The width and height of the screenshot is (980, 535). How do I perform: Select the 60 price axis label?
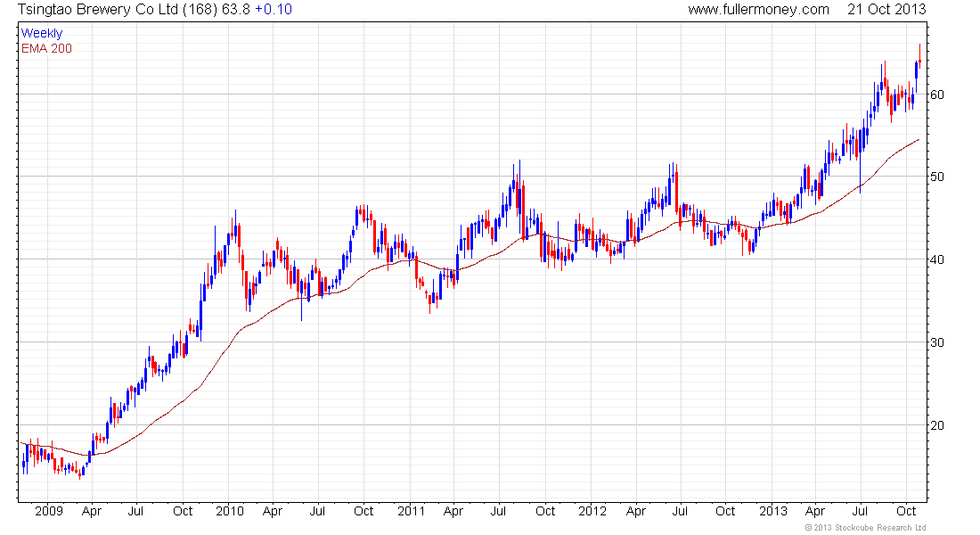(x=937, y=95)
